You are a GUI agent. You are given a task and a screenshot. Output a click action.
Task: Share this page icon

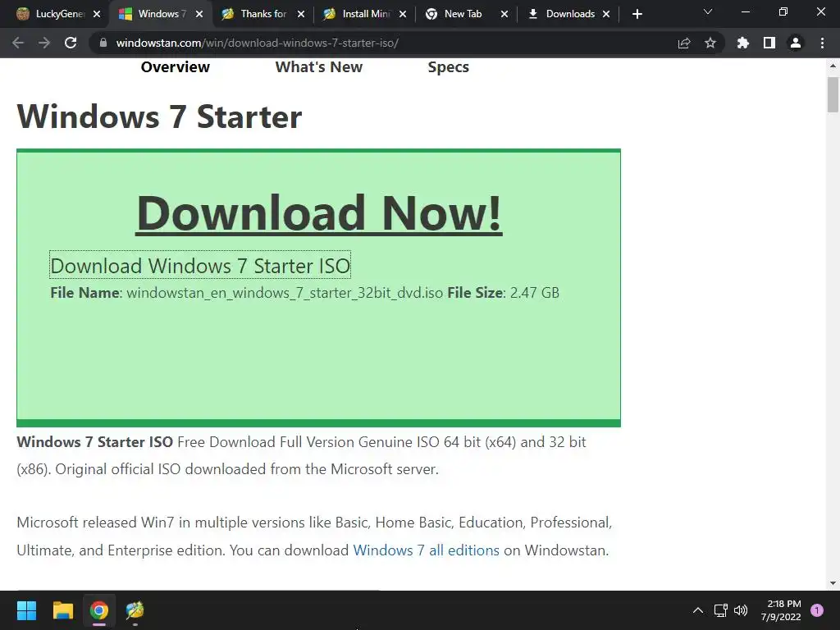[x=684, y=43]
